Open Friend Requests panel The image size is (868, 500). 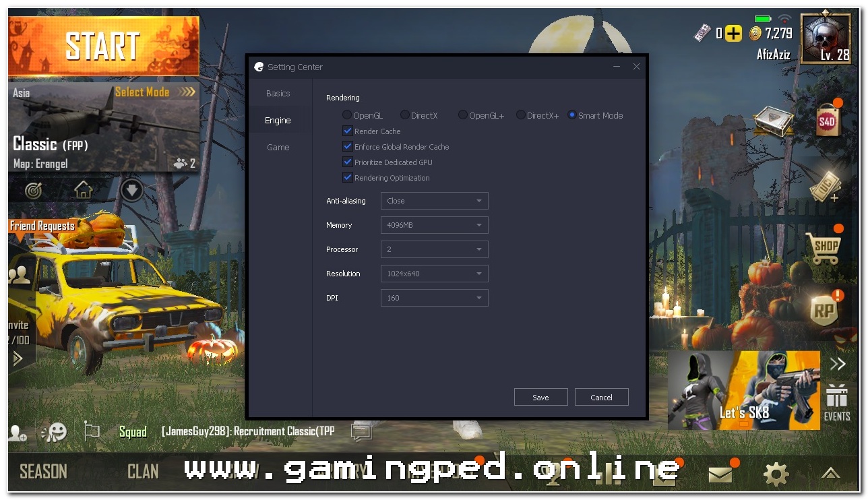pyautogui.click(x=42, y=226)
